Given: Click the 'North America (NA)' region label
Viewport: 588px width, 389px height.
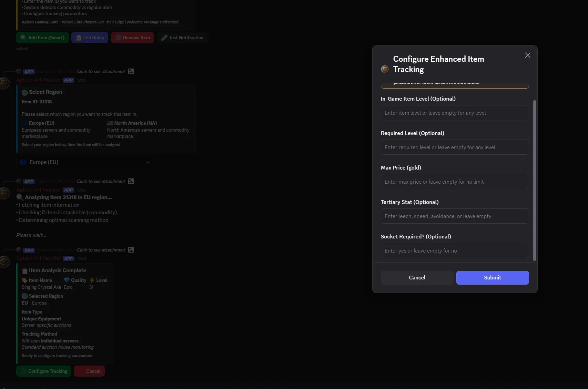Looking at the screenshot, I should pos(135,123).
